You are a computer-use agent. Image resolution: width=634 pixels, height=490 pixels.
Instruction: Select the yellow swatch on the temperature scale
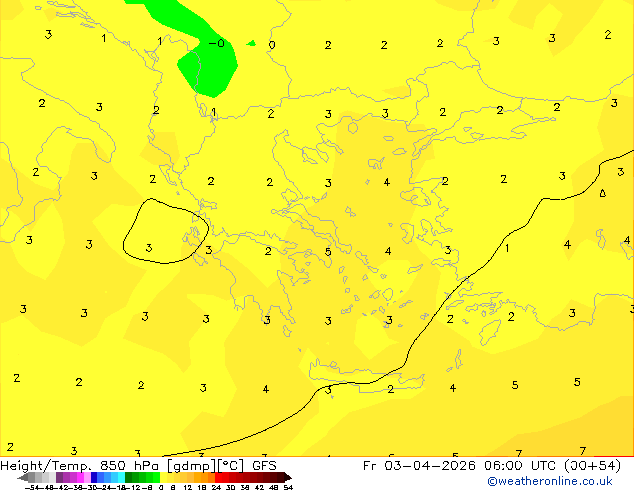pyautogui.click(x=164, y=477)
